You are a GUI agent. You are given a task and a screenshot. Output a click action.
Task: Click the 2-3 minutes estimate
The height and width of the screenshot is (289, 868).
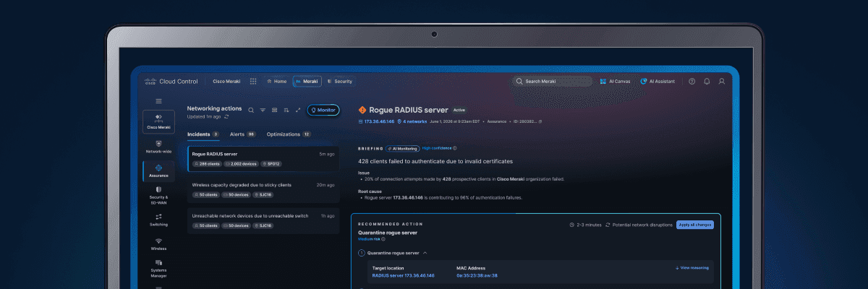pyautogui.click(x=585, y=225)
